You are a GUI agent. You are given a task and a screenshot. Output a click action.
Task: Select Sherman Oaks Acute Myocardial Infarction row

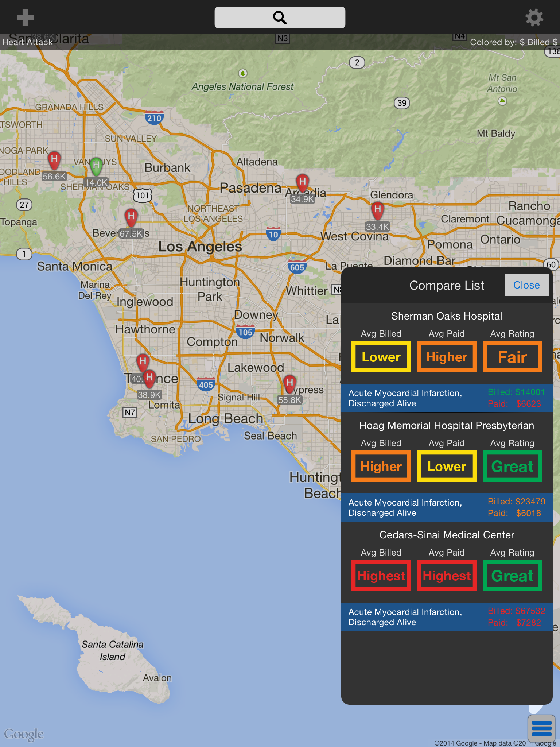tap(447, 398)
